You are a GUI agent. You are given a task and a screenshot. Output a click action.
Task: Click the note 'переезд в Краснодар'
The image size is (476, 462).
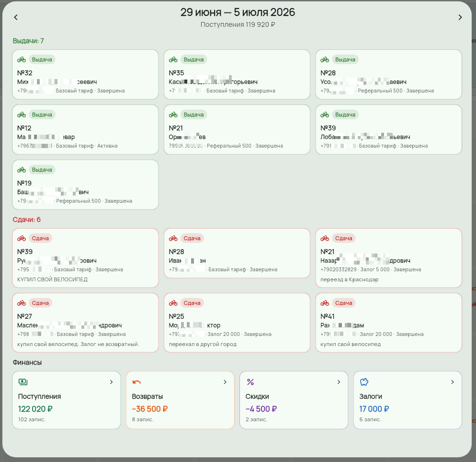click(x=350, y=279)
